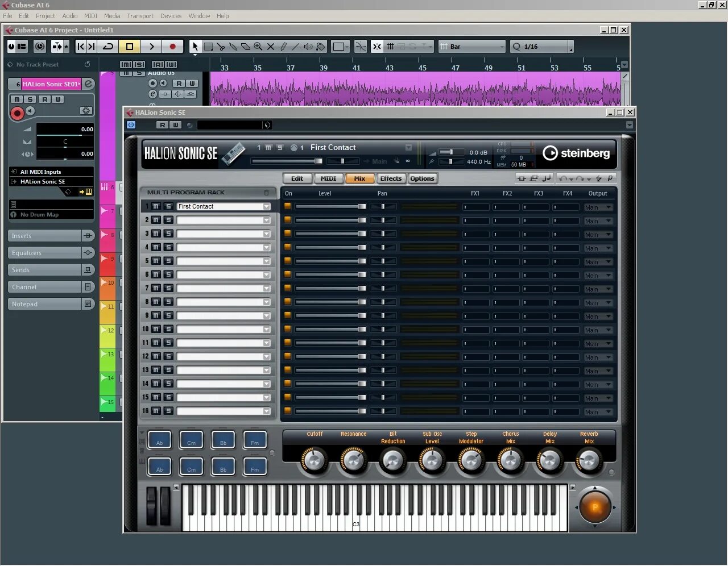This screenshot has height=566, width=728.
Task: Toggle Snap on/off button
Action: (377, 47)
